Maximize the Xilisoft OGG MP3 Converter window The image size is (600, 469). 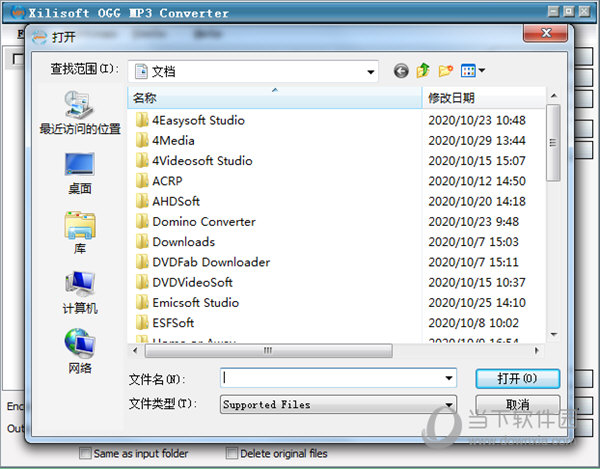569,11
